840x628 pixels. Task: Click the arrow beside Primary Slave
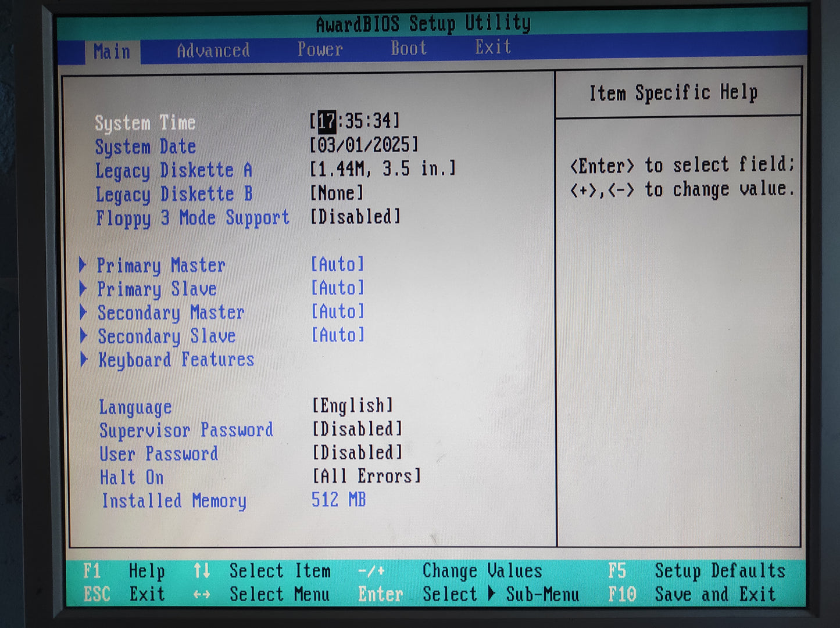click(83, 289)
